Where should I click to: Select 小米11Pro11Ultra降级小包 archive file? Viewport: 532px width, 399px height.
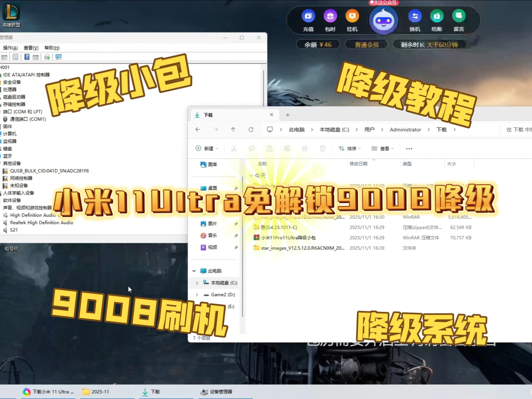[288, 238]
